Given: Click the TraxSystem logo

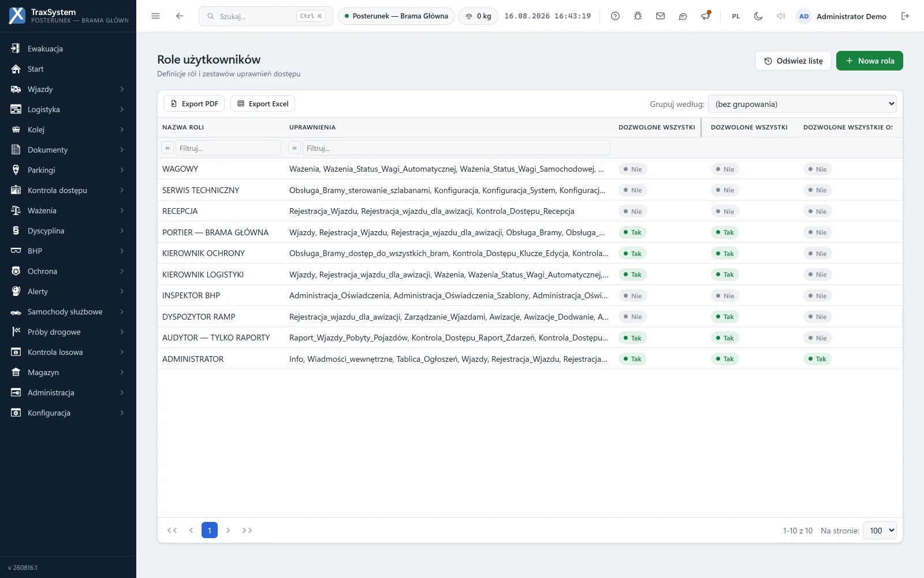Looking at the screenshot, I should (x=17, y=16).
